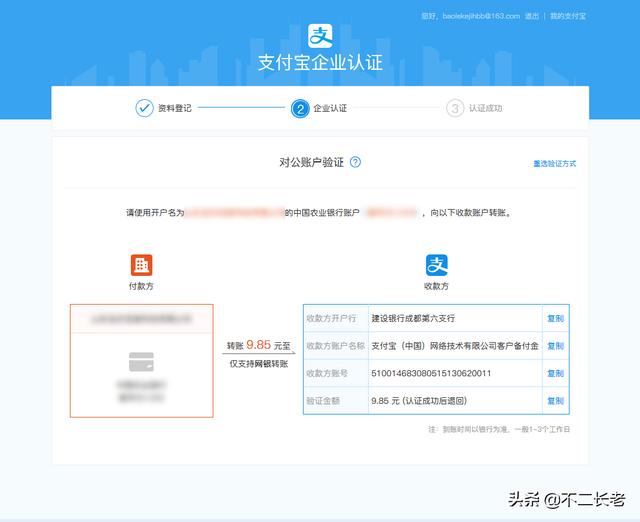
Task: Click the 9.85 元 (认证成功后退回) value
Action: tap(419, 401)
